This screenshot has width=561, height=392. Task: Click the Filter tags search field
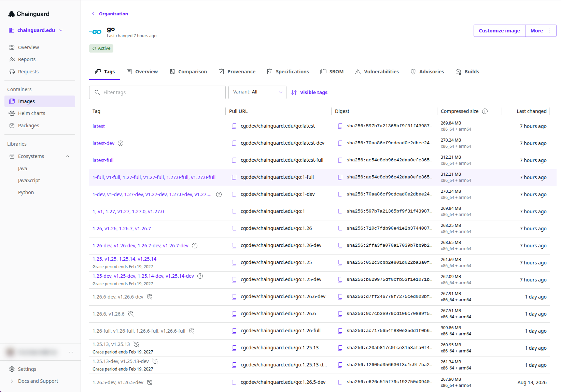pyautogui.click(x=157, y=92)
